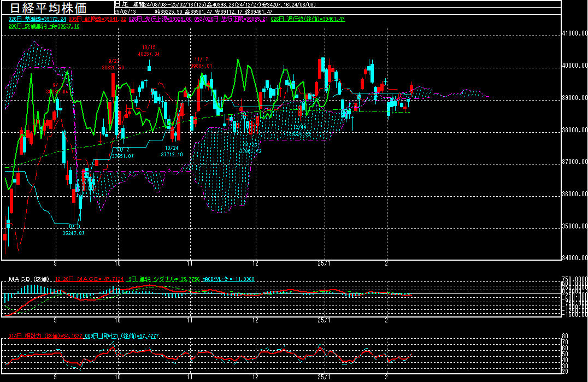Click the 34000.00 price axis label

coord(575,258)
